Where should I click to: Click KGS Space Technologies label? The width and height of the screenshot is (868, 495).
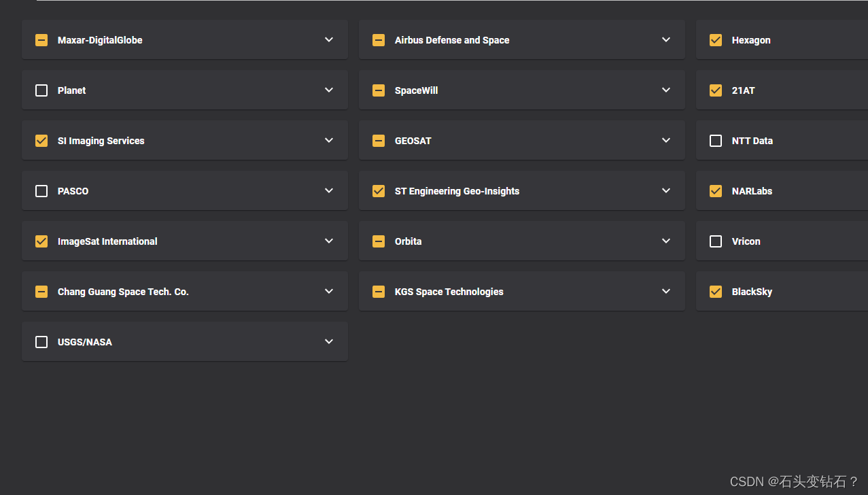449,292
